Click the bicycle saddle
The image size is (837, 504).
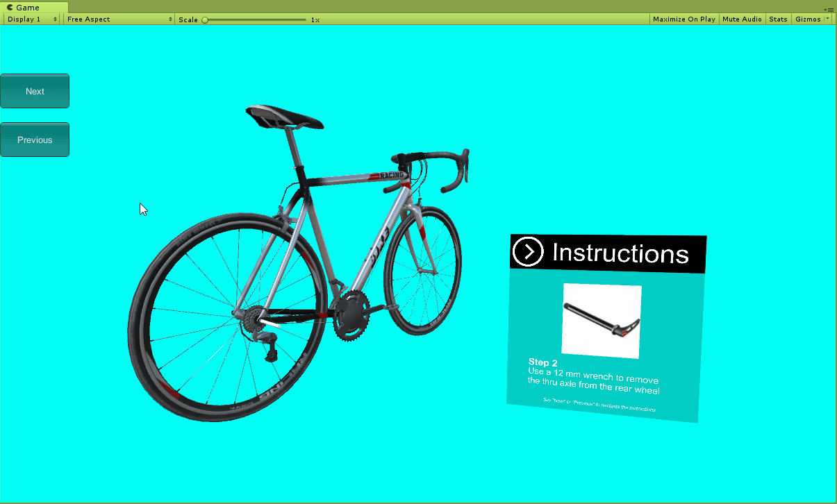click(x=285, y=117)
